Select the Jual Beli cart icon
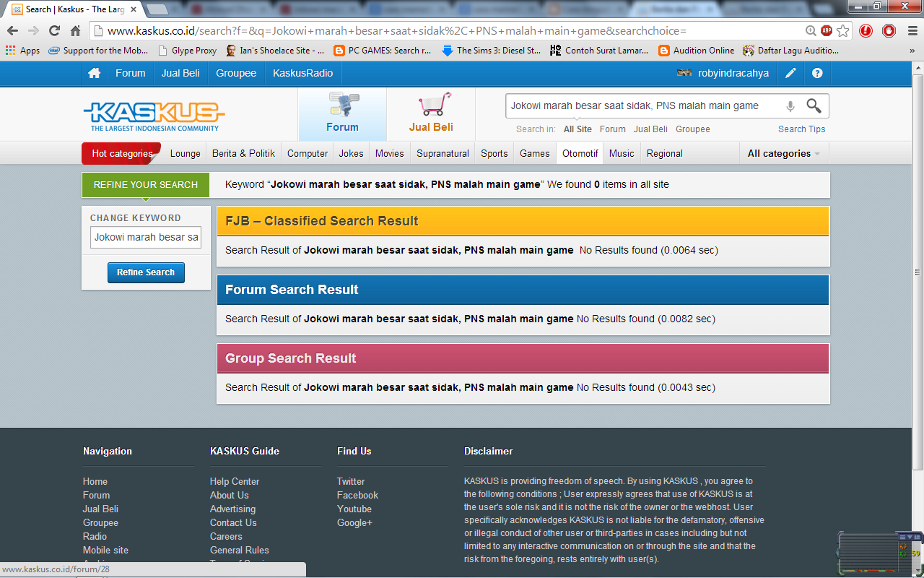This screenshot has width=924, height=578. click(431, 114)
